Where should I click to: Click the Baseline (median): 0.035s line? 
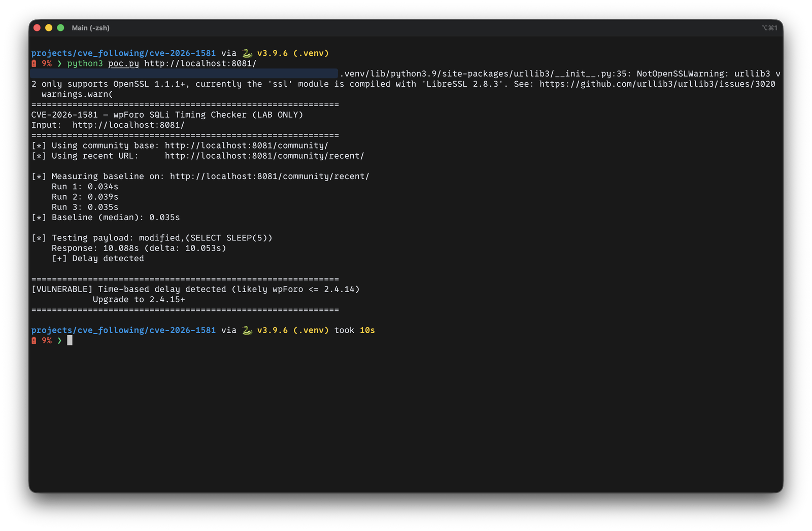[x=106, y=218]
